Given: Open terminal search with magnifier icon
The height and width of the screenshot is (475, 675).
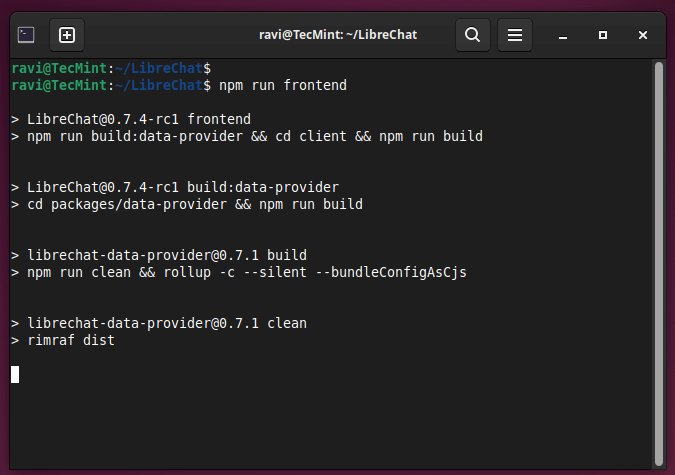Looking at the screenshot, I should 473,35.
